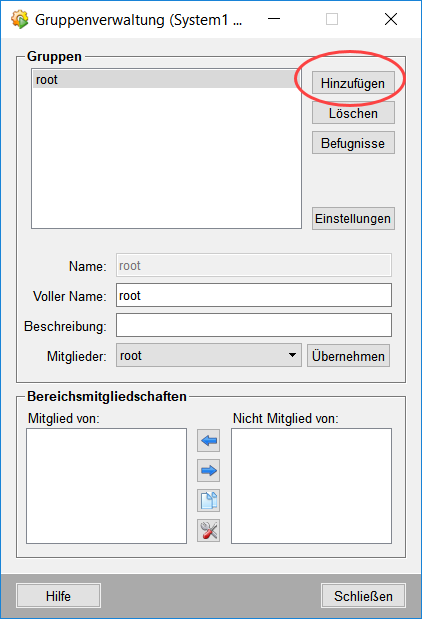This screenshot has width=422, height=619.
Task: Click inside the Nicht Mitglied von list
Action: 311,486
